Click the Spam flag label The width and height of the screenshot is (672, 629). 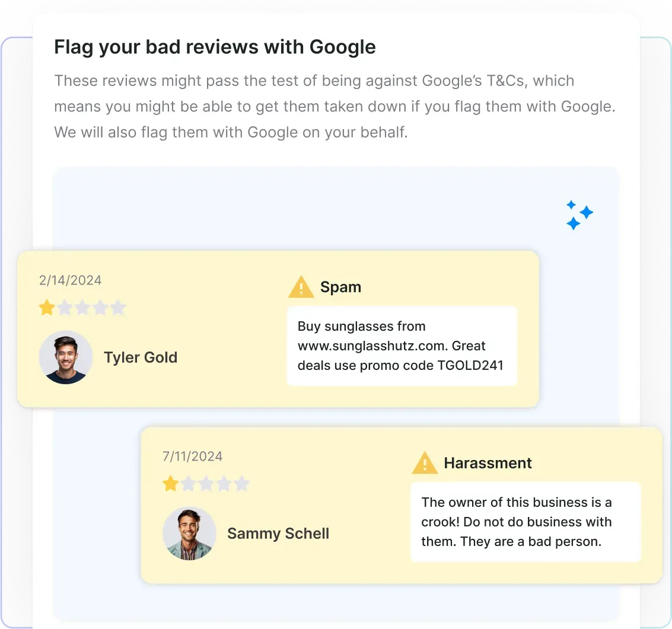pos(340,287)
